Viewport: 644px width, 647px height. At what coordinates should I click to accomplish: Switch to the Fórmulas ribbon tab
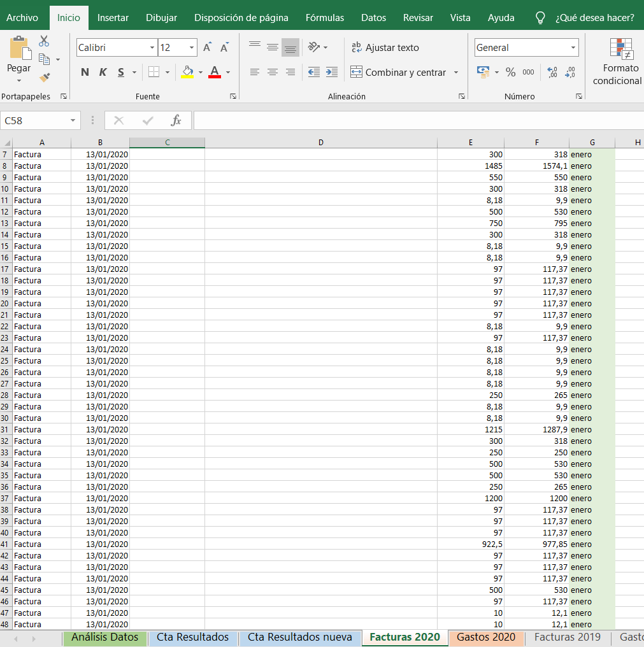click(324, 18)
